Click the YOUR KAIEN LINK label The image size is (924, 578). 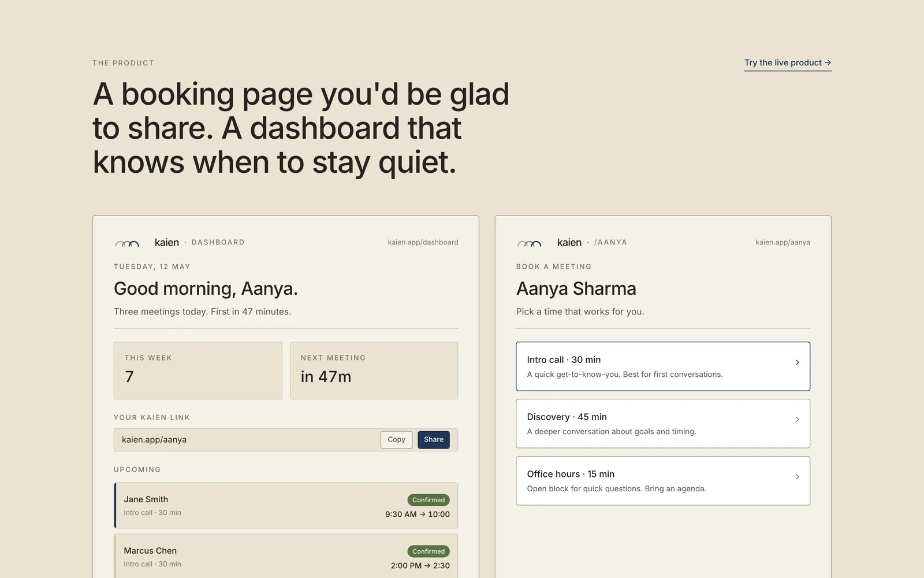point(152,418)
